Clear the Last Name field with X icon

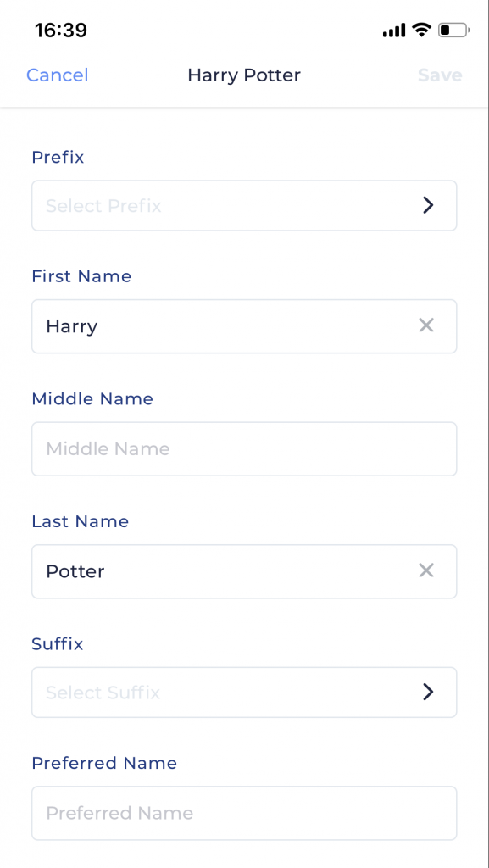pos(426,570)
